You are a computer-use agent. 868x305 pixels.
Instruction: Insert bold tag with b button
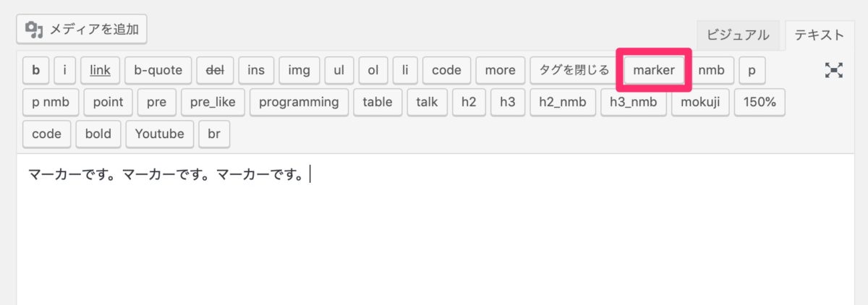point(36,70)
